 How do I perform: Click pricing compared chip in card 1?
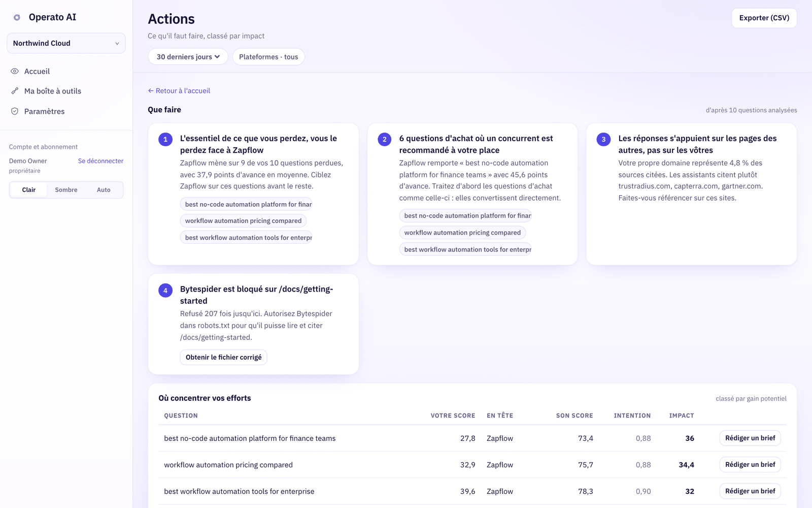click(243, 220)
